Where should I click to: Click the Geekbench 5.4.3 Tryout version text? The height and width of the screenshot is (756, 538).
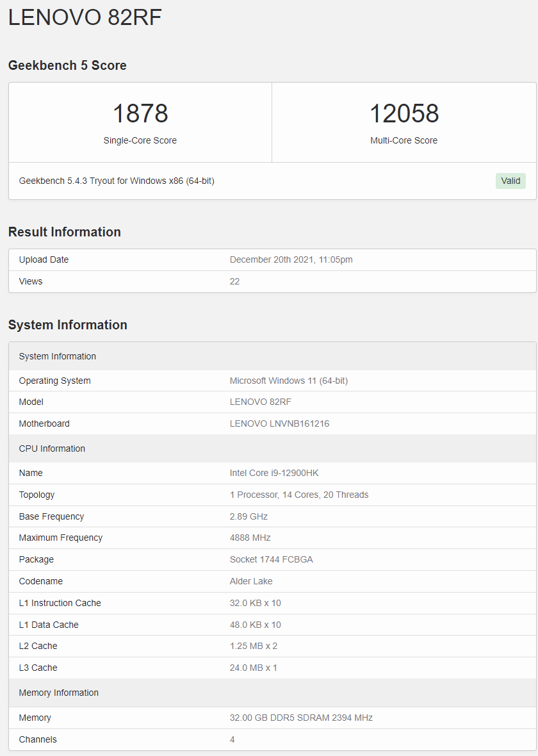tap(117, 181)
